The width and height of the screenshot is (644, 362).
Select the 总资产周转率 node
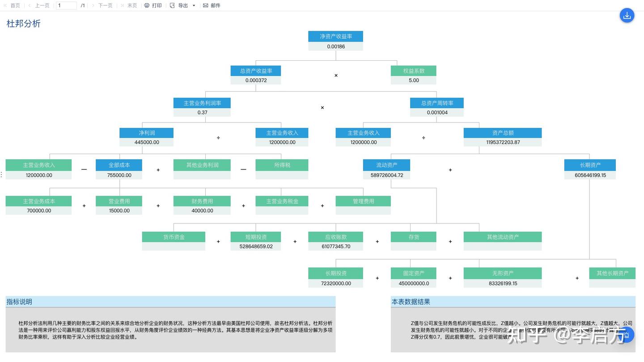tap(436, 103)
